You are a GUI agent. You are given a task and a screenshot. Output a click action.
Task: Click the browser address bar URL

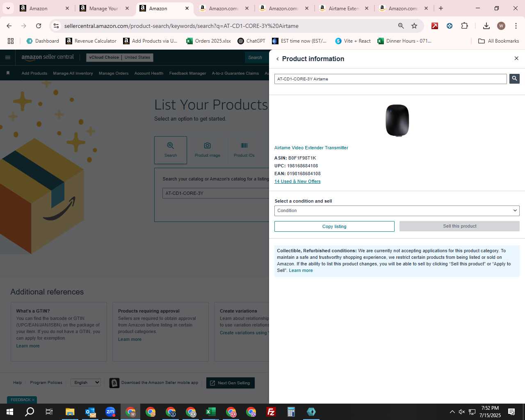point(181,26)
